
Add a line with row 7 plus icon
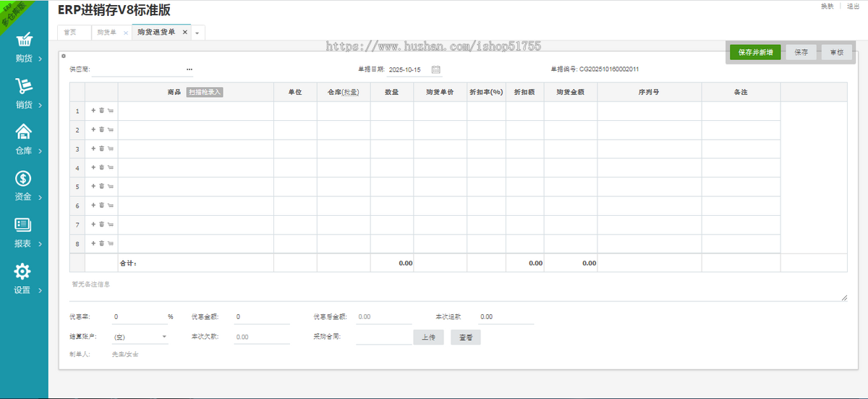[x=93, y=224]
